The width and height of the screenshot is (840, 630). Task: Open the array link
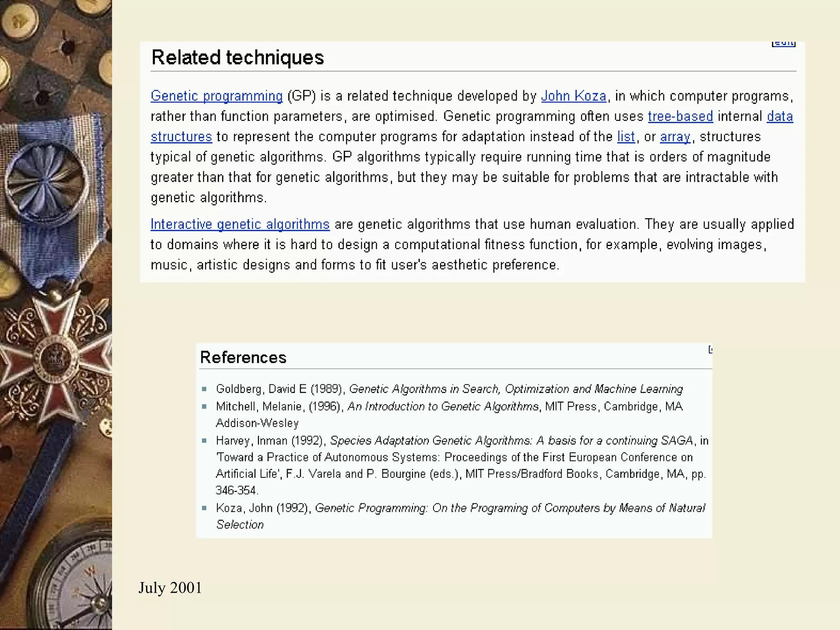(x=675, y=137)
